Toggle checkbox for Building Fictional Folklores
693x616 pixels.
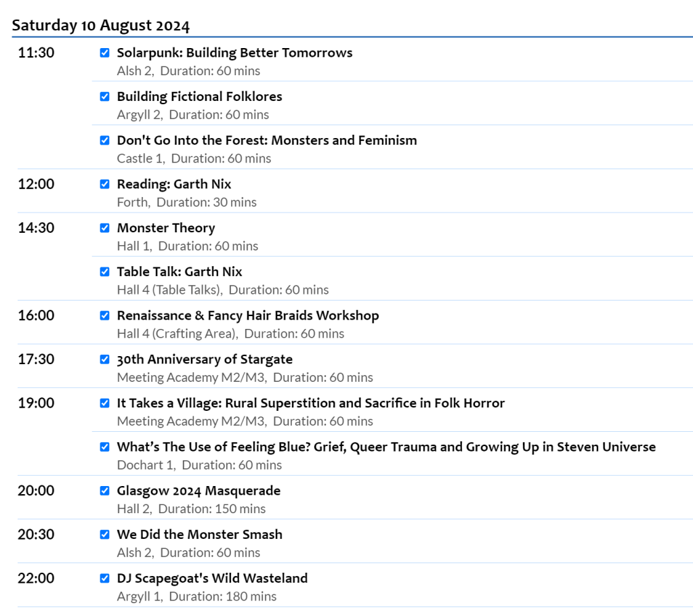tap(104, 97)
